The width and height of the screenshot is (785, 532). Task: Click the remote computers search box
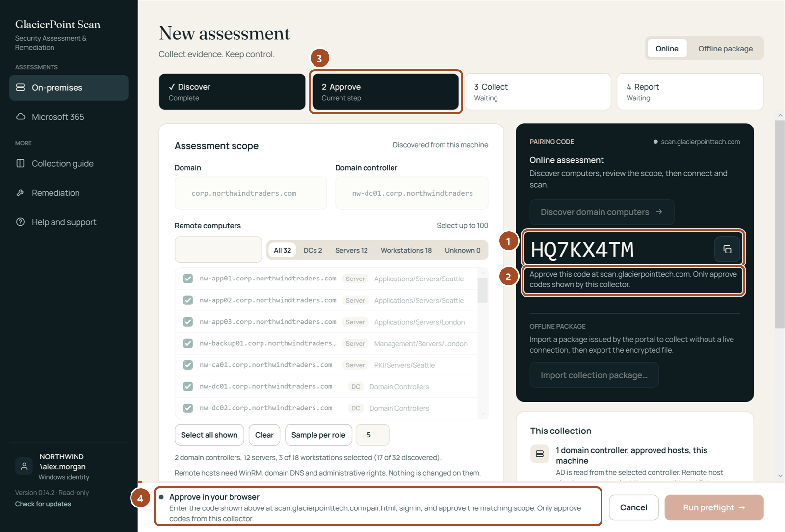coord(218,250)
